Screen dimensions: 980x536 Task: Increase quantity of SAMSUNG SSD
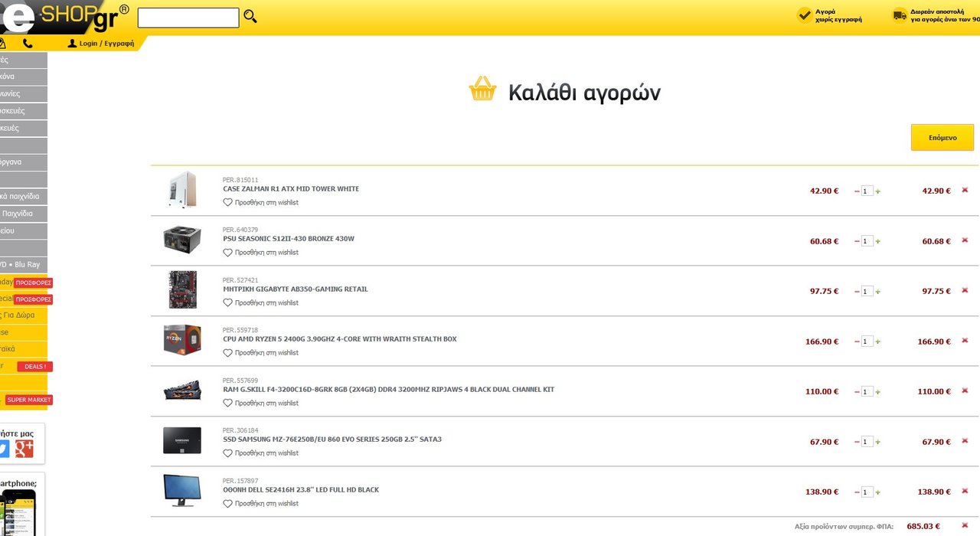click(877, 442)
